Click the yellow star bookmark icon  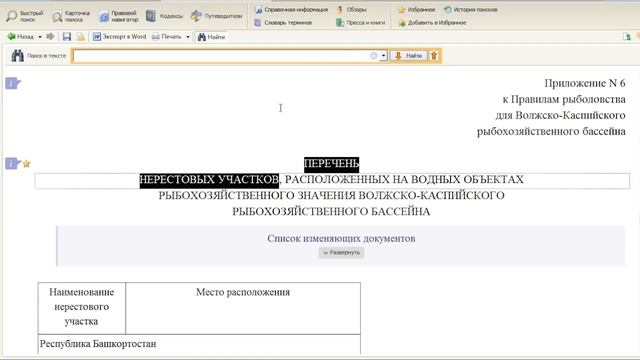27,164
